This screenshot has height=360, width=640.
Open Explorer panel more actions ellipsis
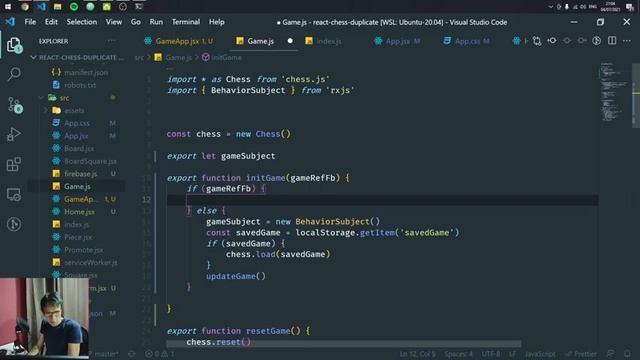point(111,41)
